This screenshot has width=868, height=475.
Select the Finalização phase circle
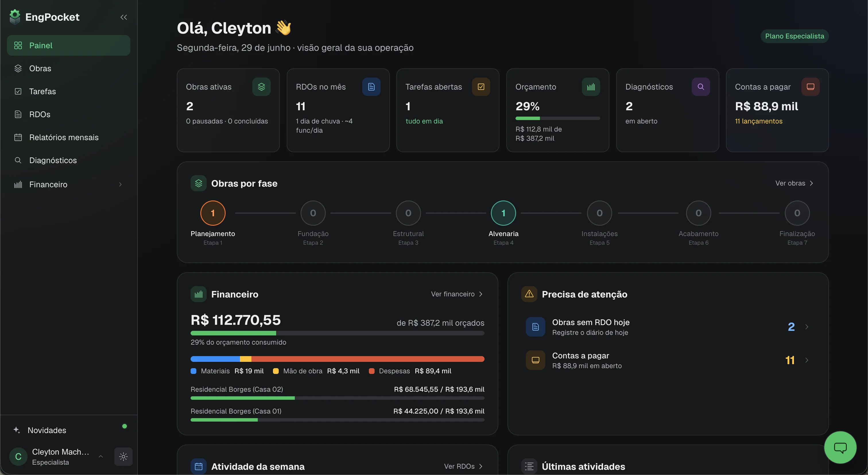797,213
